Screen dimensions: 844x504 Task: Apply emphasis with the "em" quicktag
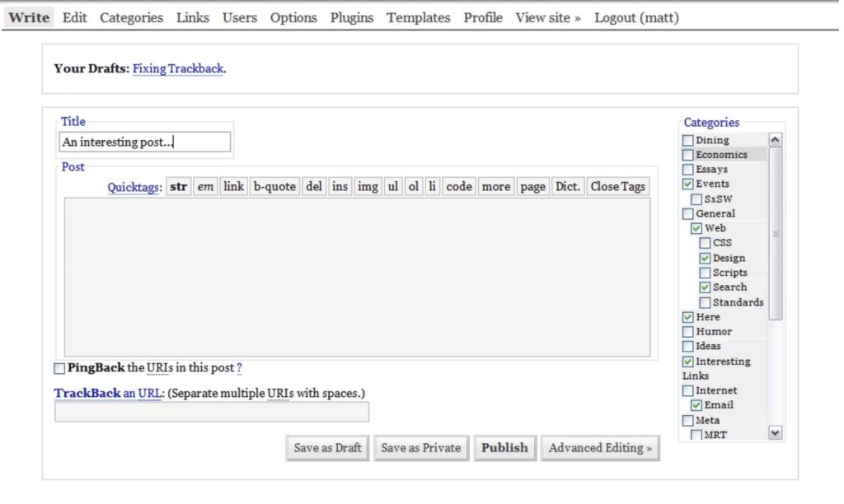pyautogui.click(x=205, y=186)
